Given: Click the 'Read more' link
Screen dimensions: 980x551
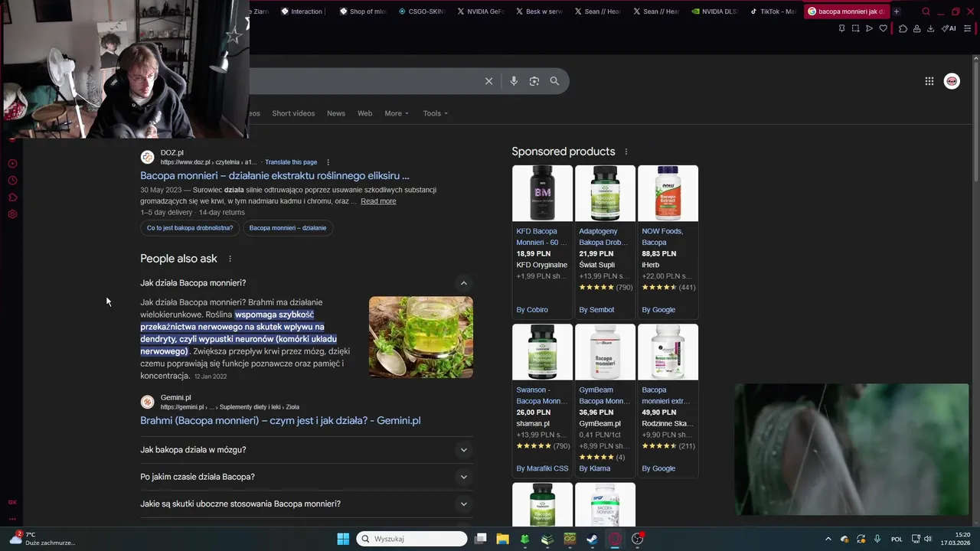Looking at the screenshot, I should pyautogui.click(x=378, y=201).
